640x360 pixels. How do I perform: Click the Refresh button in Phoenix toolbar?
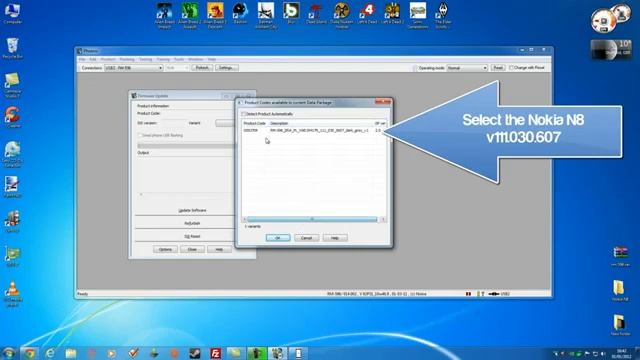[x=202, y=68]
